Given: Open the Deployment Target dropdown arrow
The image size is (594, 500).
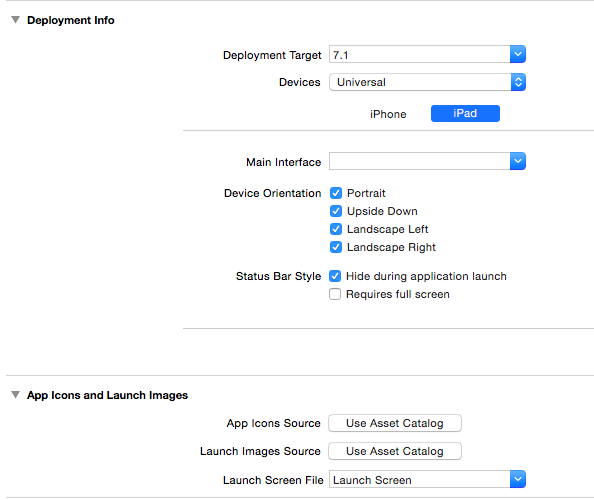Looking at the screenshot, I should pyautogui.click(x=517, y=54).
